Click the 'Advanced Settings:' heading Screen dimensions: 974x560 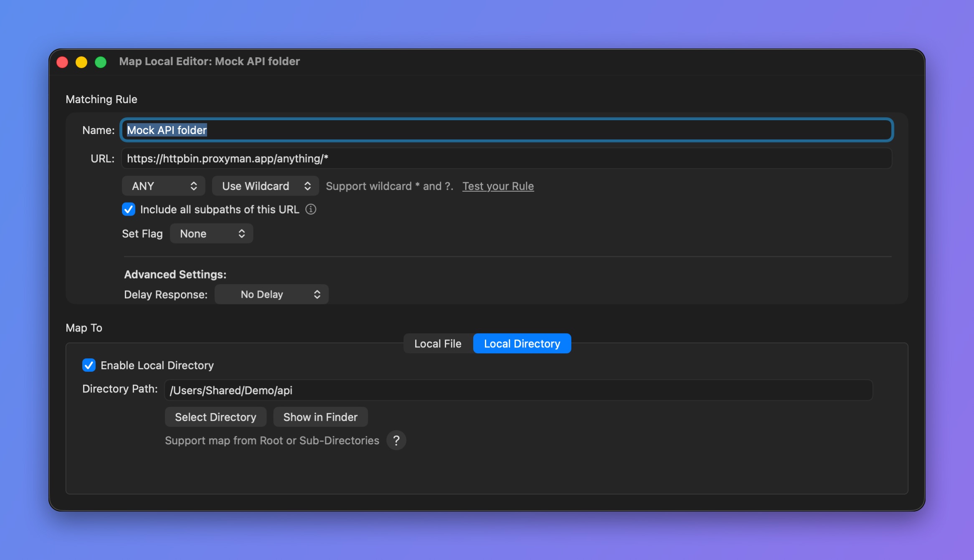click(175, 274)
